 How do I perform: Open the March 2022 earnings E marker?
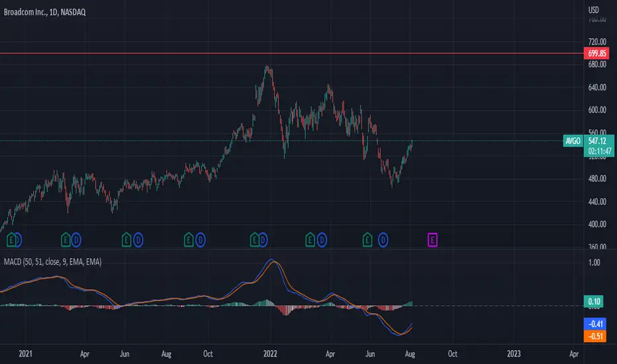310,240
